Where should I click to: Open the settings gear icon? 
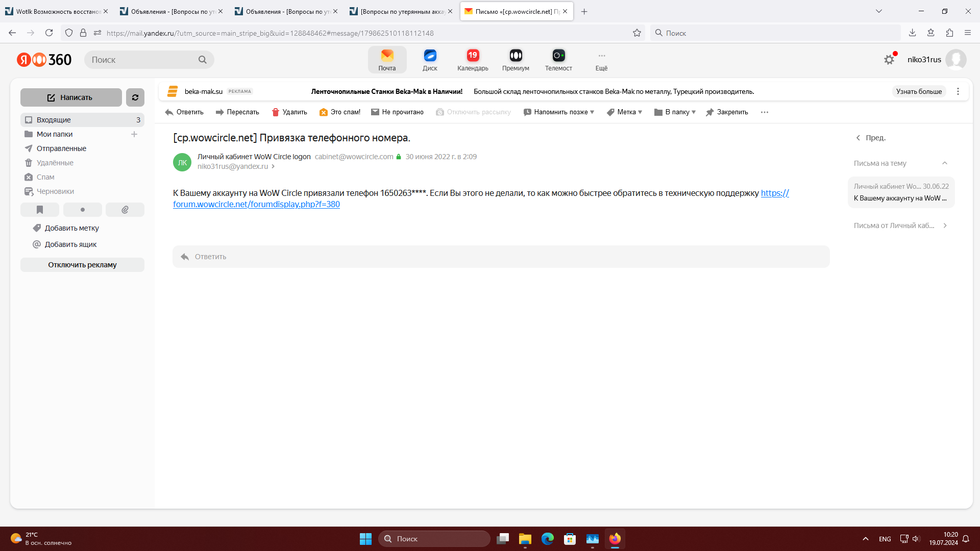point(889,60)
